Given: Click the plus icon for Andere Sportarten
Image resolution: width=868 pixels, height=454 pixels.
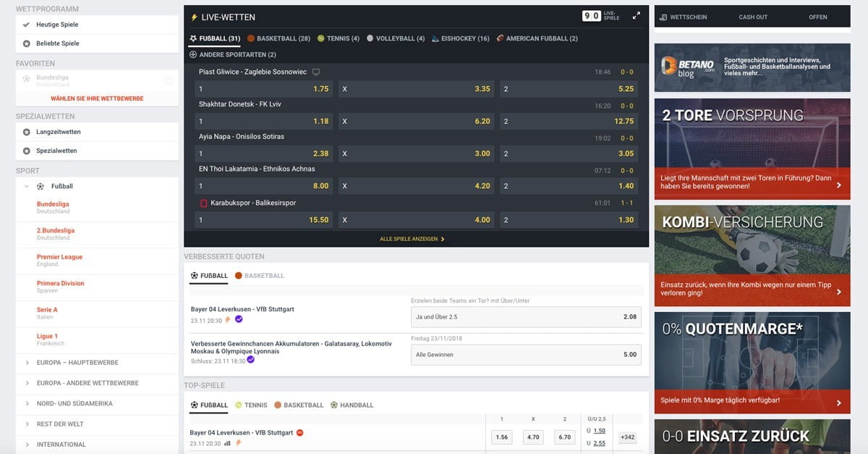Looking at the screenshot, I should pyautogui.click(x=193, y=54).
